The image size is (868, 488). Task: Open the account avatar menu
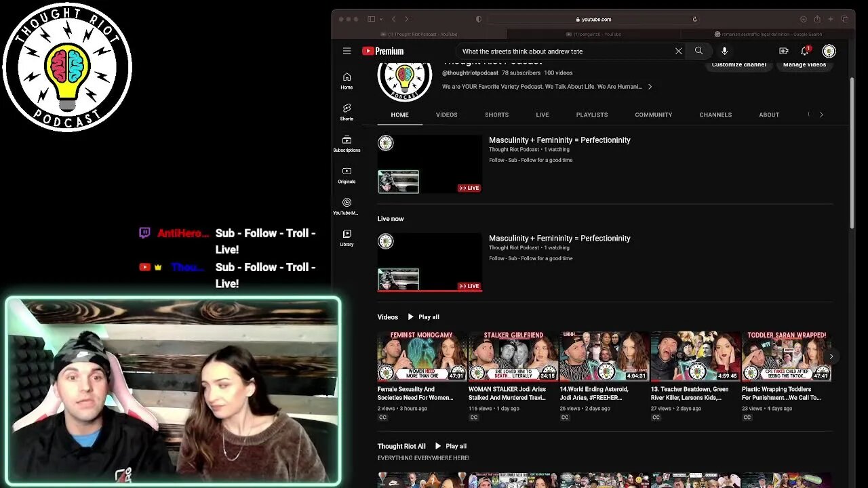click(829, 51)
